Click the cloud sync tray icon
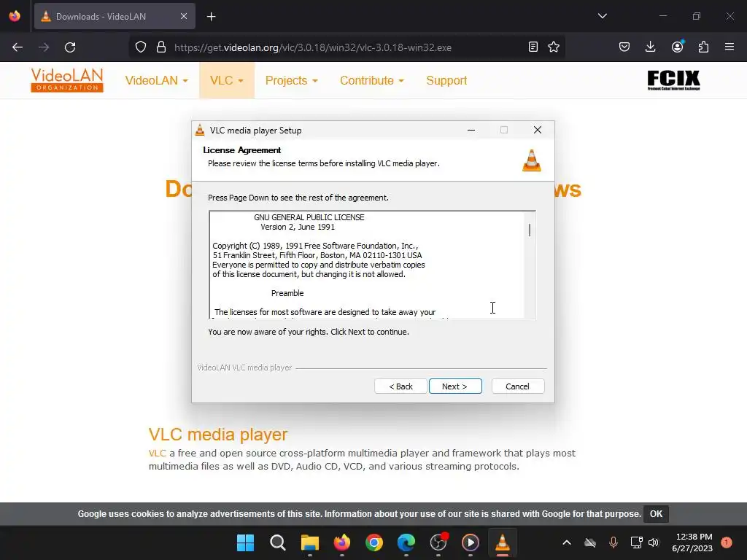This screenshot has width=747, height=560. point(590,542)
